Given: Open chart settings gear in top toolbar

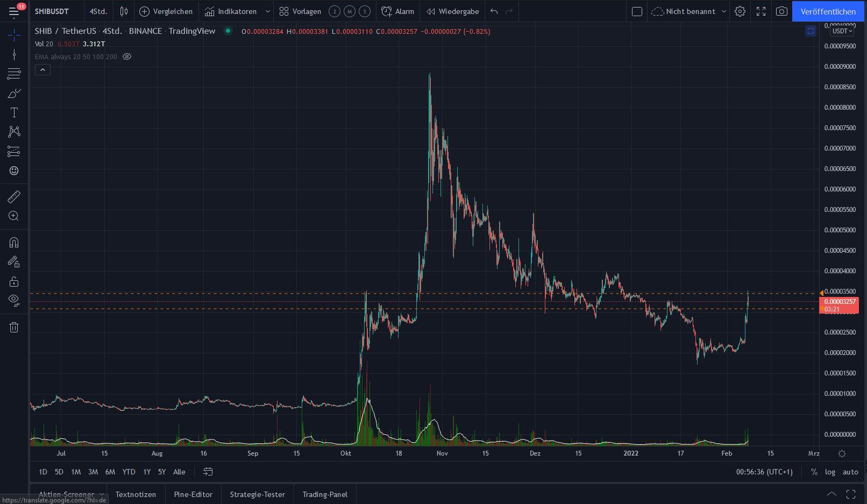Looking at the screenshot, I should (x=740, y=11).
